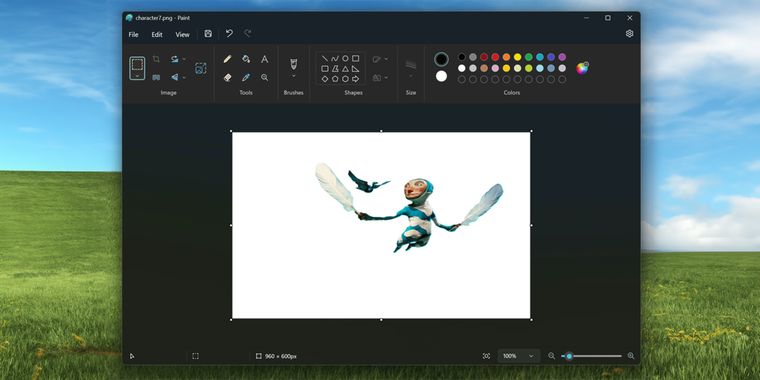The width and height of the screenshot is (760, 380).
Task: Open the File menu
Action: tap(133, 34)
